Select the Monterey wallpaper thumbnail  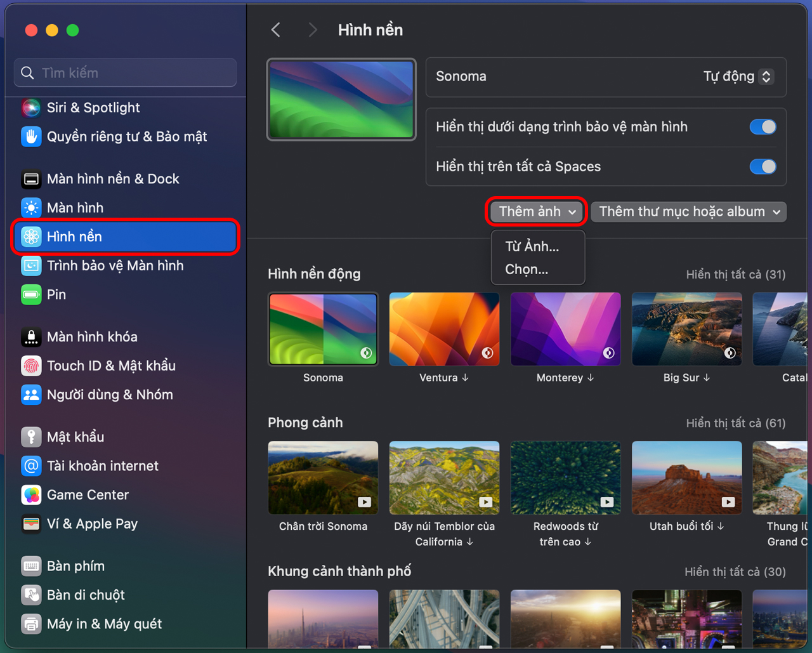tap(566, 329)
